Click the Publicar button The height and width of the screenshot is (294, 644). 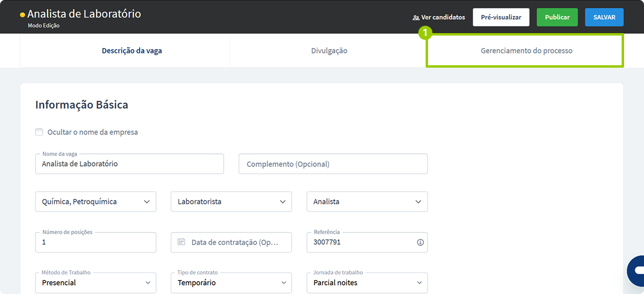(557, 17)
